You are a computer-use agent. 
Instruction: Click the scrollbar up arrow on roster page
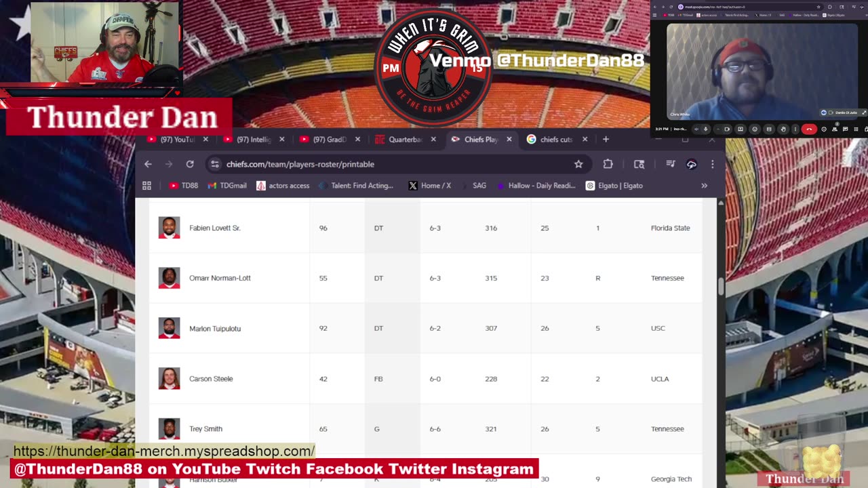point(721,202)
